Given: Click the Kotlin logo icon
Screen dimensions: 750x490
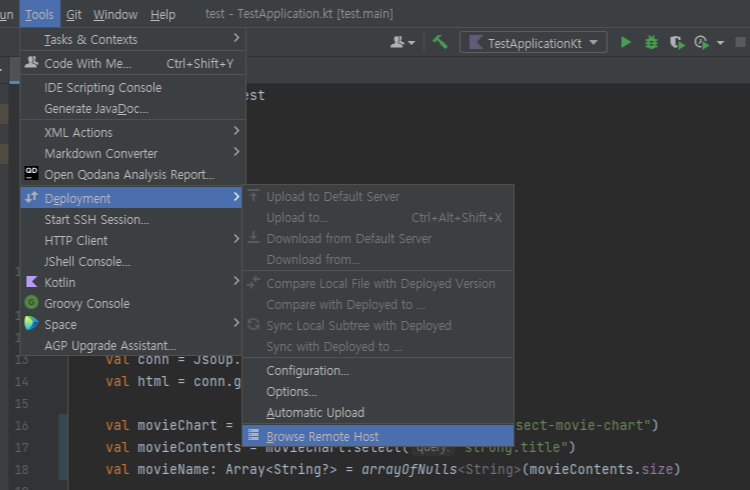Looking at the screenshot, I should click(32, 281).
